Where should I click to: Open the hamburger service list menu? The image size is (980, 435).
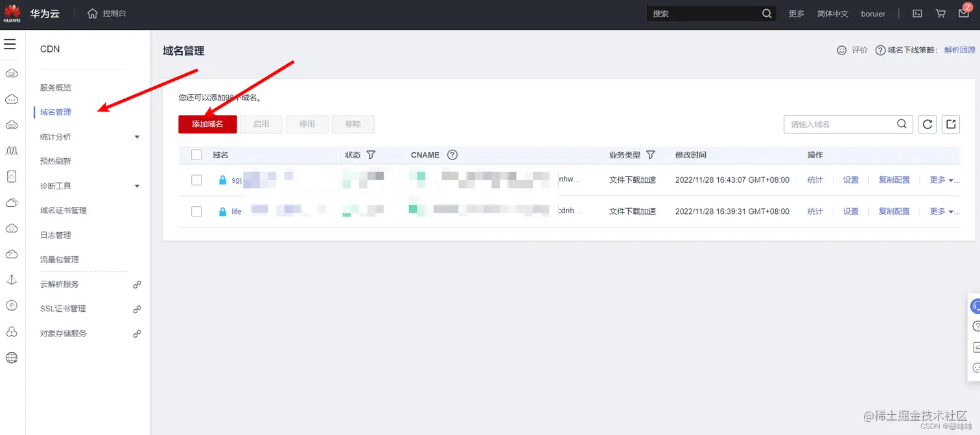(10, 45)
